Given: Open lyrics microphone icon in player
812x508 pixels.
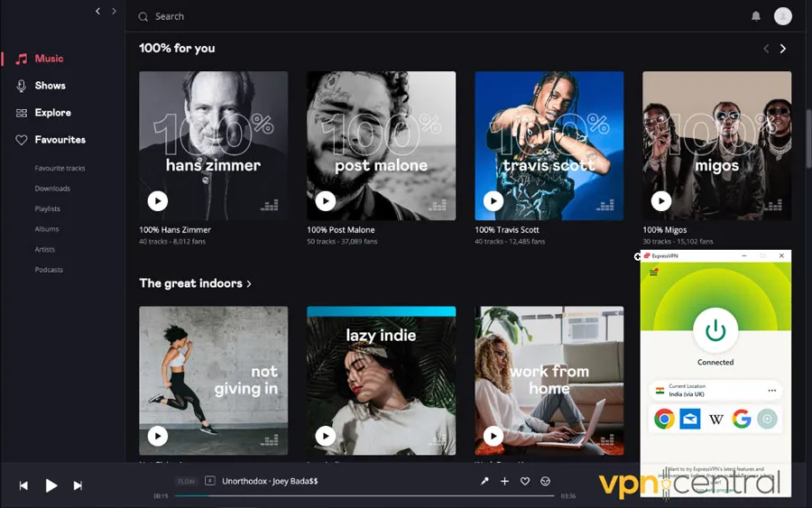Looking at the screenshot, I should (x=484, y=481).
